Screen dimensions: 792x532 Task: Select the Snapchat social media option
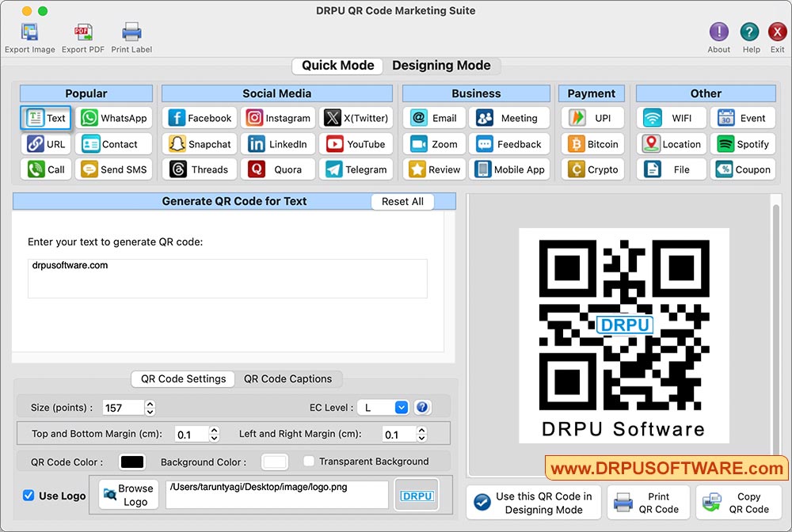(199, 143)
